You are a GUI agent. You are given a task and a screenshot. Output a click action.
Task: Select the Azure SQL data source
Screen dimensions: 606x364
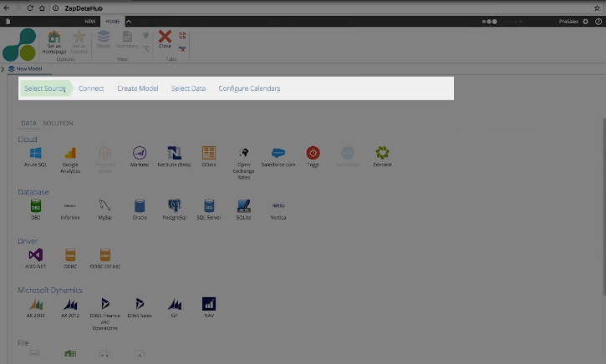(36, 157)
